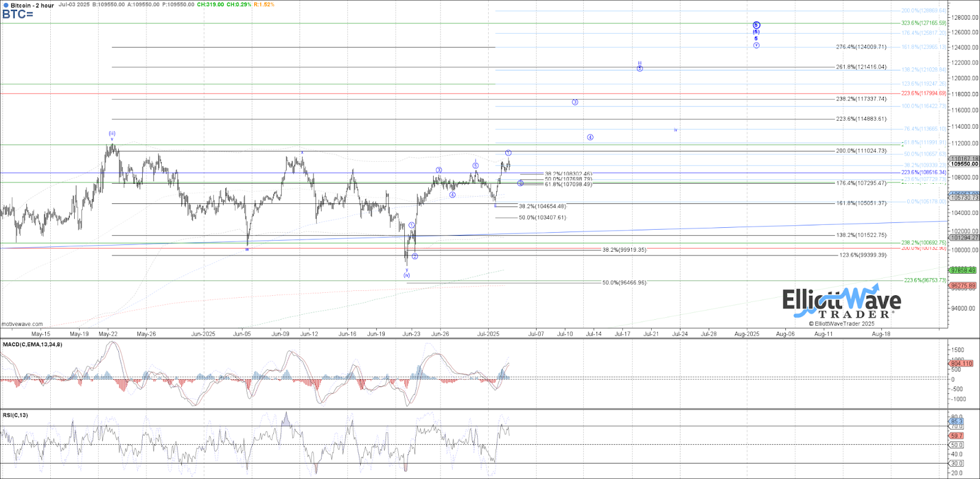980x479 pixels.
Task: Click the current price tag 109550.00 on axis
Action: [x=964, y=164]
